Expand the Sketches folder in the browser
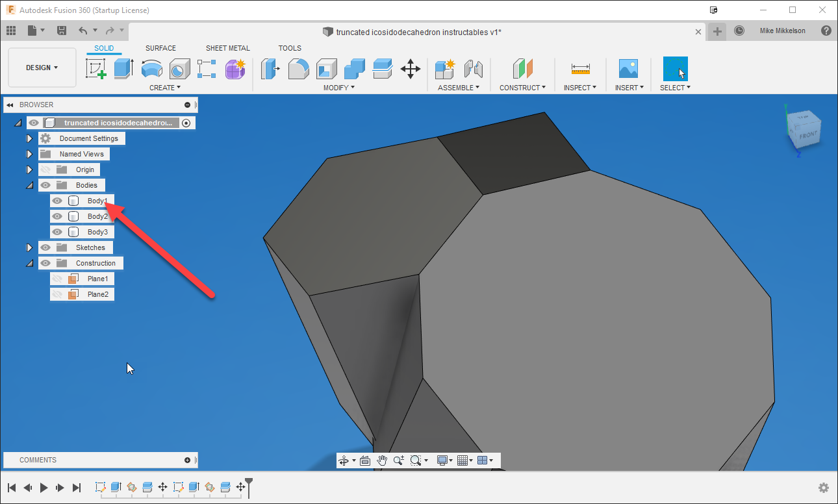The width and height of the screenshot is (838, 504). coord(29,247)
